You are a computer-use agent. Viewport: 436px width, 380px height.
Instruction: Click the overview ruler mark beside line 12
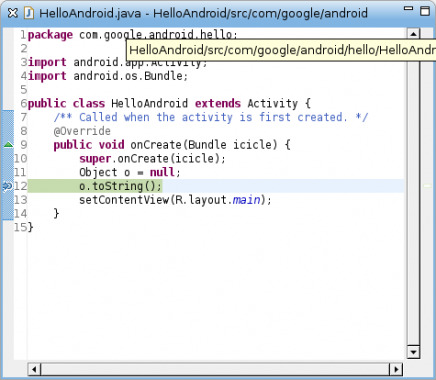[x=428, y=186]
